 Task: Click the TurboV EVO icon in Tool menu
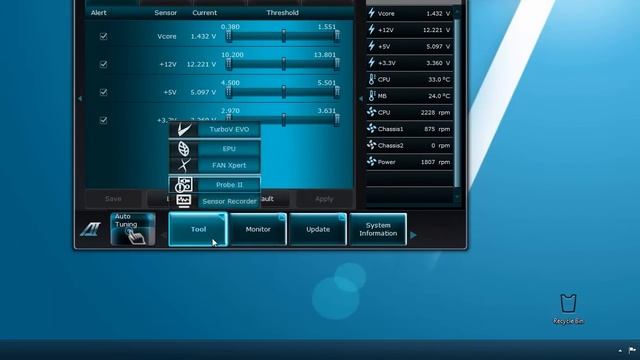pos(184,129)
